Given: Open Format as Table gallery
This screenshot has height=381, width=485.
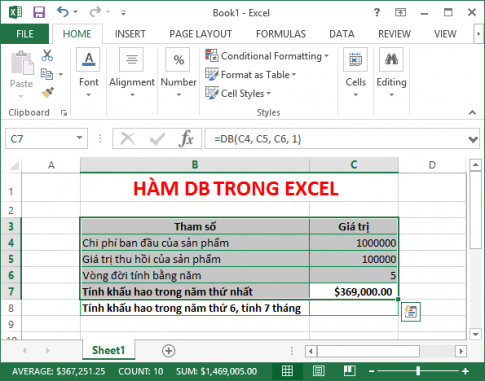Looking at the screenshot, I should (251, 74).
